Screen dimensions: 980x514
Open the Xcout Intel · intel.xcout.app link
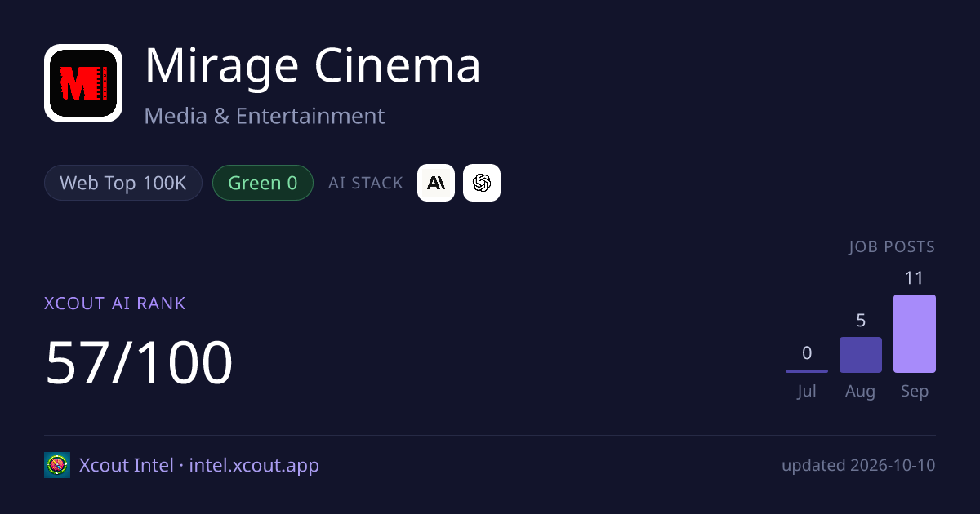click(199, 466)
